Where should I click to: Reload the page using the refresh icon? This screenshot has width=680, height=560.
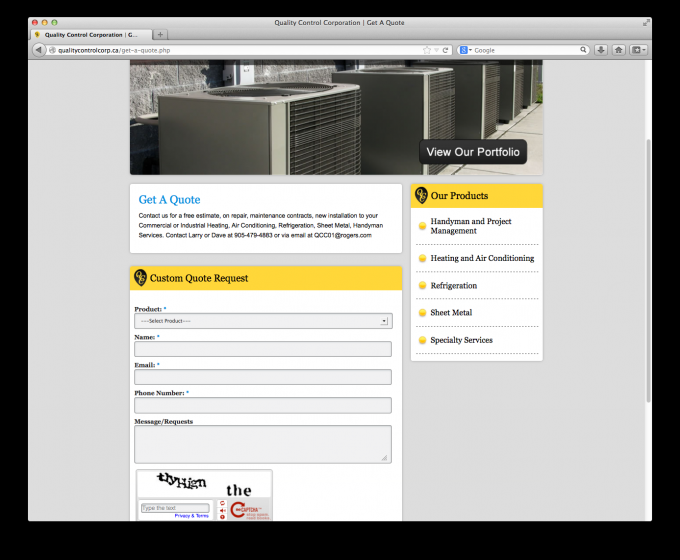tap(445, 50)
